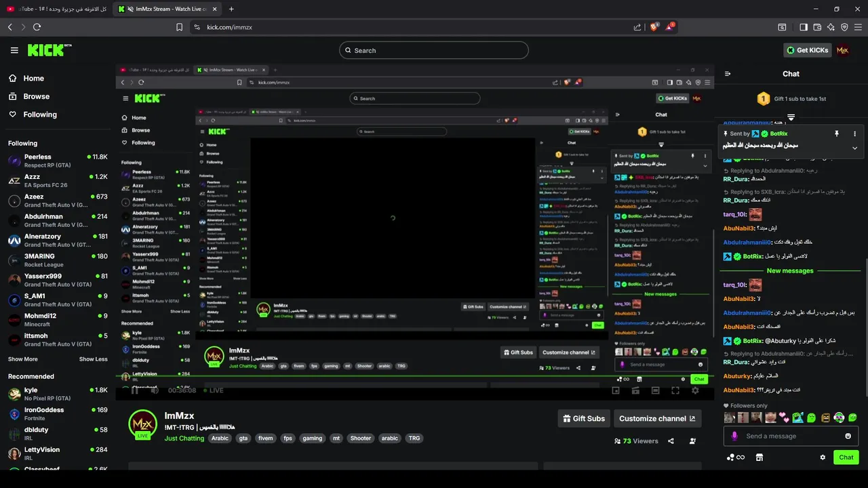The height and width of the screenshot is (488, 868).
Task: Click the pinned-message collapse handle
Action: (x=791, y=117)
